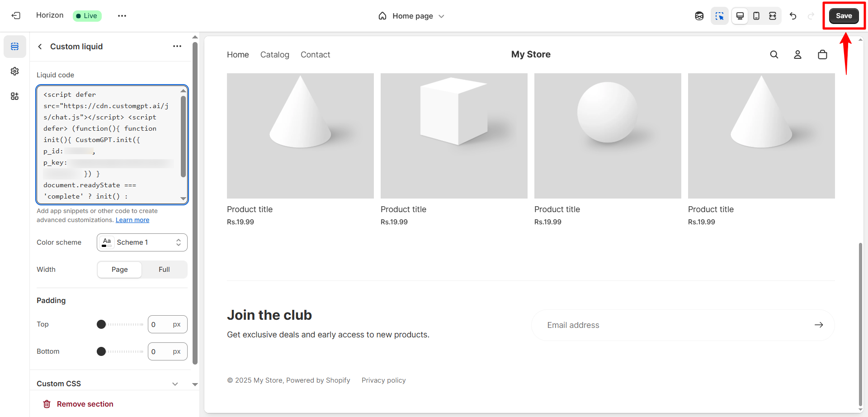Image resolution: width=868 pixels, height=417 pixels.
Task: Expand the Custom CSS section
Action: point(108,384)
